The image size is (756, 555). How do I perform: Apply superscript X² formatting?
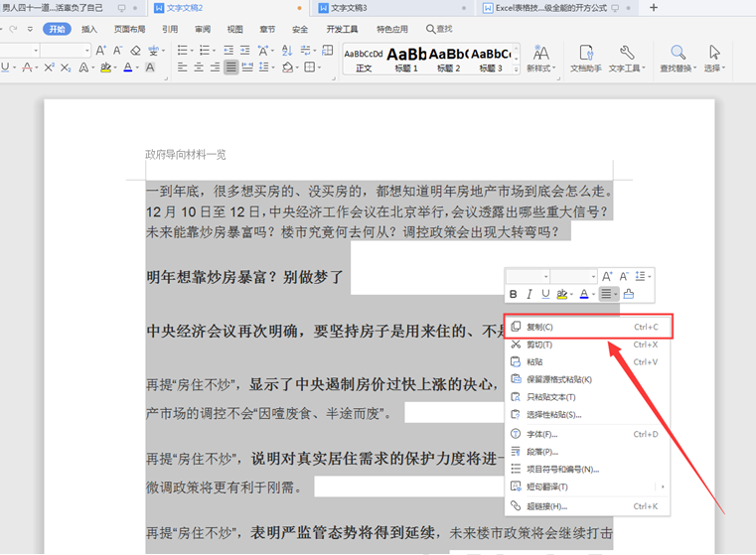pos(50,68)
